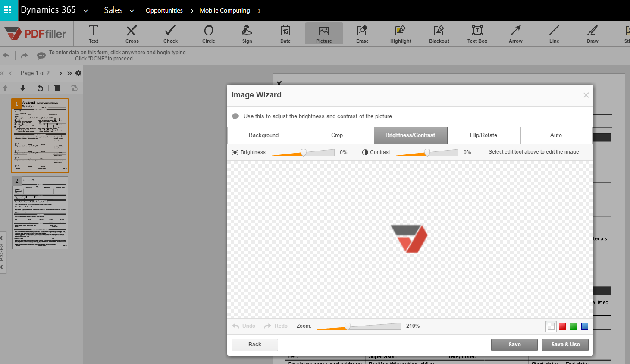Select the Picture tool

click(324, 34)
